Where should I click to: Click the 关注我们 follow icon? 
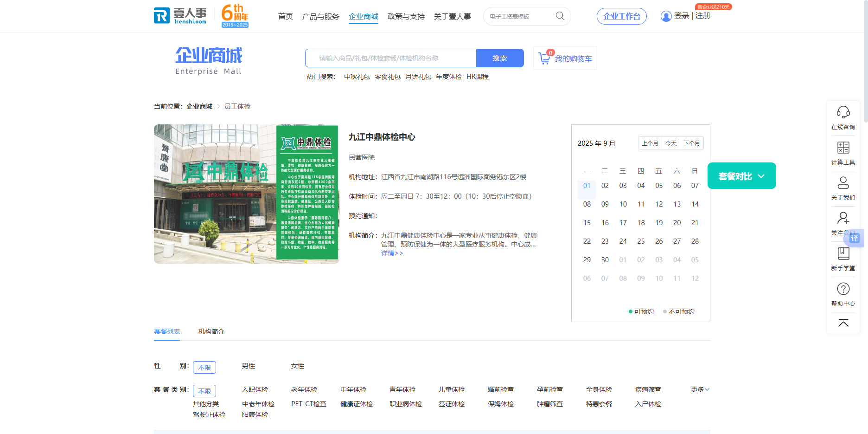point(843,218)
